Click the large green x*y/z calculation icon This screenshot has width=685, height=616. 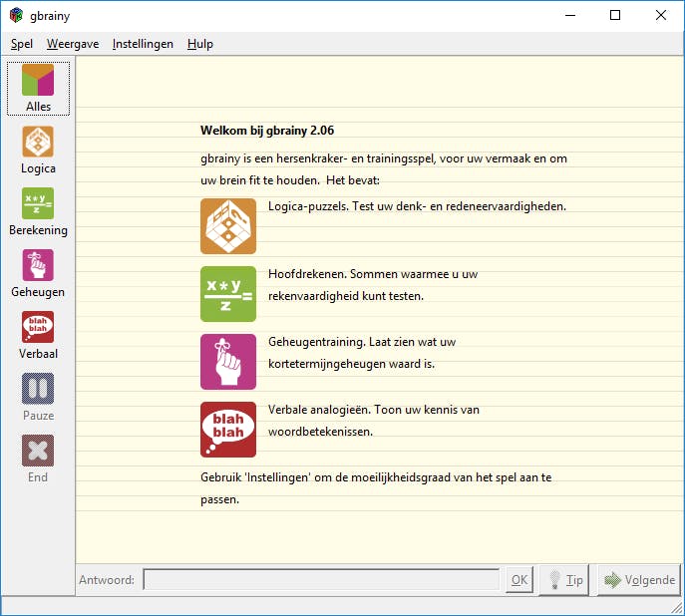228,294
